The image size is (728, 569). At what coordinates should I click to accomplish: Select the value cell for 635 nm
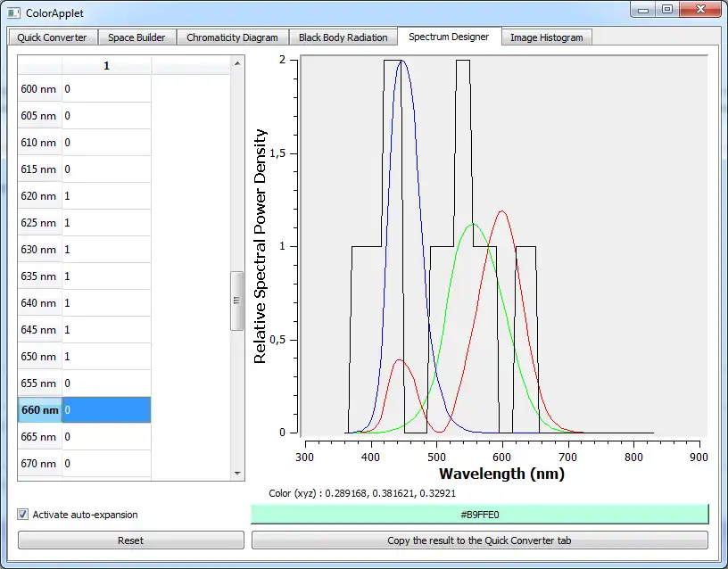[107, 276]
